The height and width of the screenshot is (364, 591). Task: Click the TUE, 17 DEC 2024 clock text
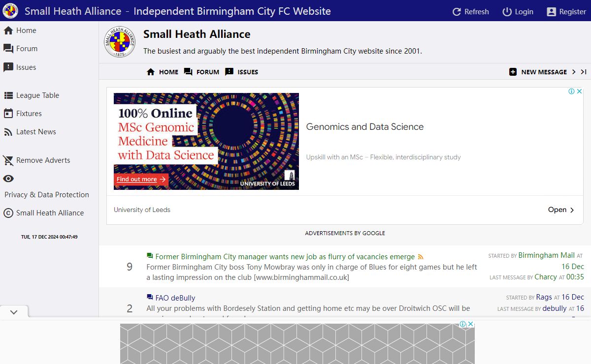click(x=49, y=237)
